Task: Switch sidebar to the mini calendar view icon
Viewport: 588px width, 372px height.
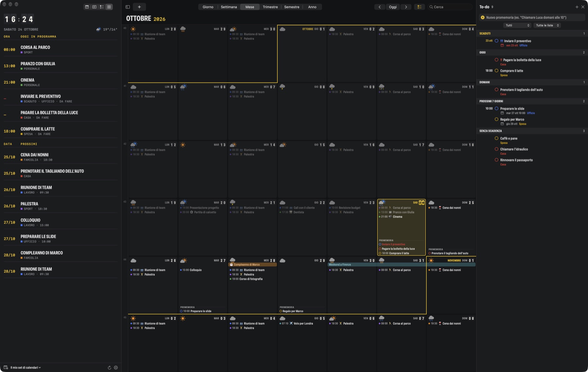Action: [87, 7]
